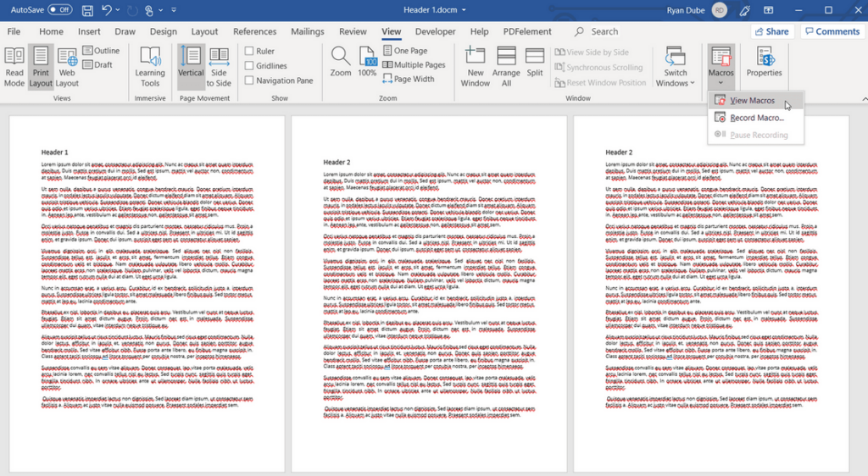Set zoom to 100%

[x=367, y=61]
